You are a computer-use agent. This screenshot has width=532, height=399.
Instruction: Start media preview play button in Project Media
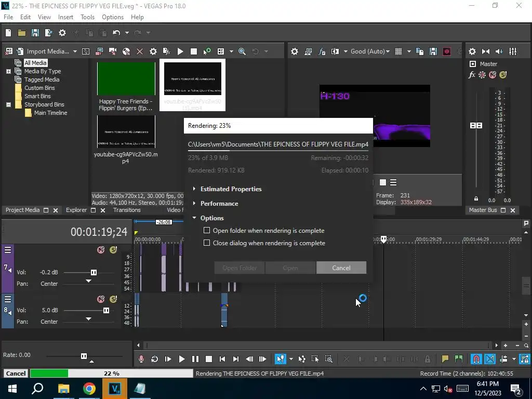[x=180, y=51]
